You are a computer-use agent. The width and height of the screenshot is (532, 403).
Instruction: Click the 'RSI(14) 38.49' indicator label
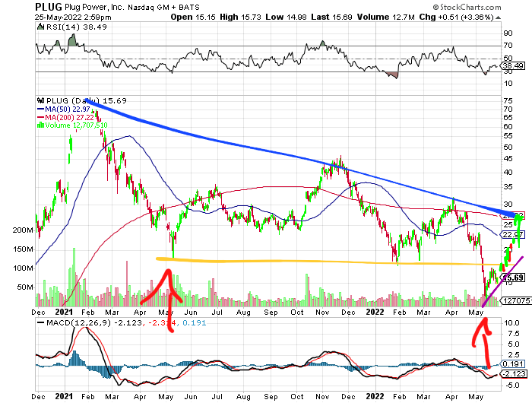coord(76,27)
